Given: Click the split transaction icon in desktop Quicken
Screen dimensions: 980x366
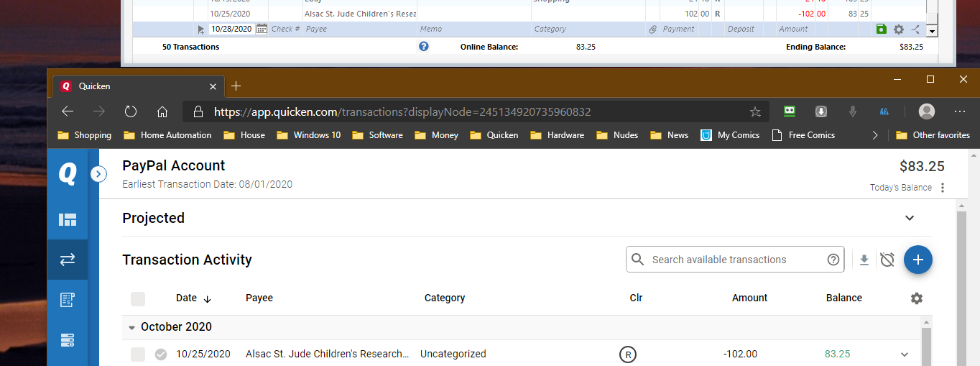Looking at the screenshot, I should click(x=915, y=29).
